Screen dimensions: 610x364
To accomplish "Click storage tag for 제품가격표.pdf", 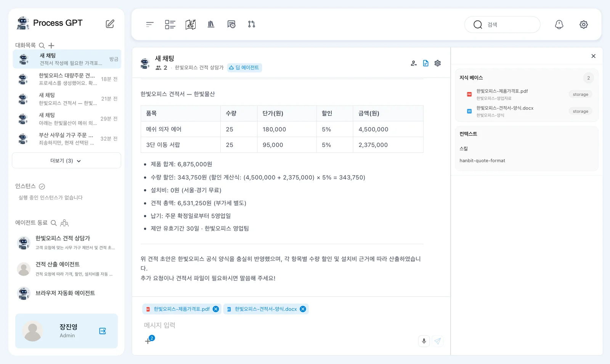I will point(580,94).
